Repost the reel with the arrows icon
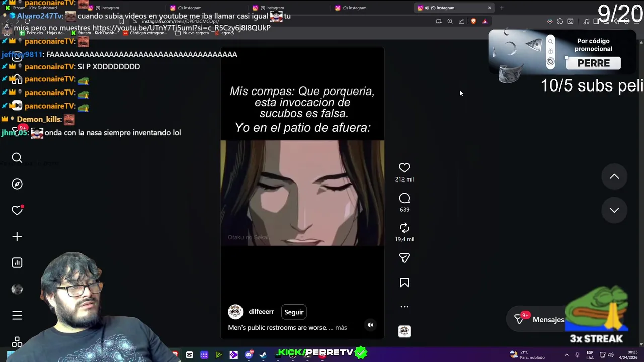Viewport: 644px width, 362px height. (x=404, y=228)
